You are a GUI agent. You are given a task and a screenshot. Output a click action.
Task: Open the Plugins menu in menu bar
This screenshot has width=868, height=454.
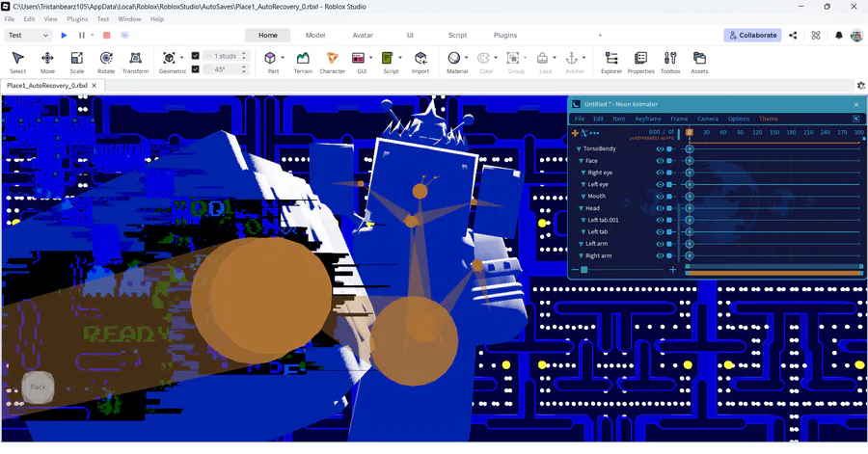coord(77,19)
